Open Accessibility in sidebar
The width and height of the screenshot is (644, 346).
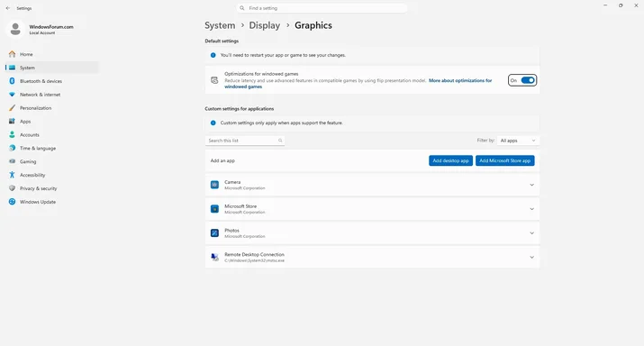[52, 175]
